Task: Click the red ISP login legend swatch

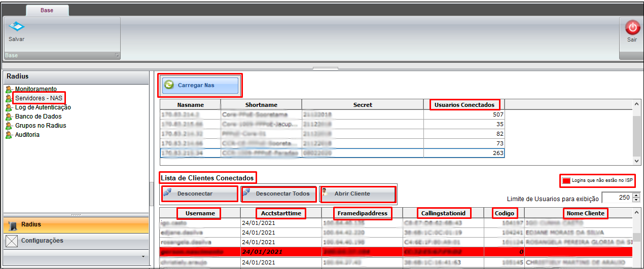Action: click(565, 180)
